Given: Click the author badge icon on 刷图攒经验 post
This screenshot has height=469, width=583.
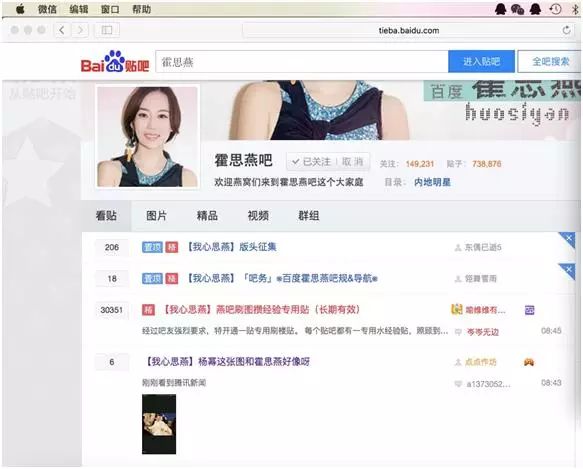Looking at the screenshot, I should pos(457,309).
